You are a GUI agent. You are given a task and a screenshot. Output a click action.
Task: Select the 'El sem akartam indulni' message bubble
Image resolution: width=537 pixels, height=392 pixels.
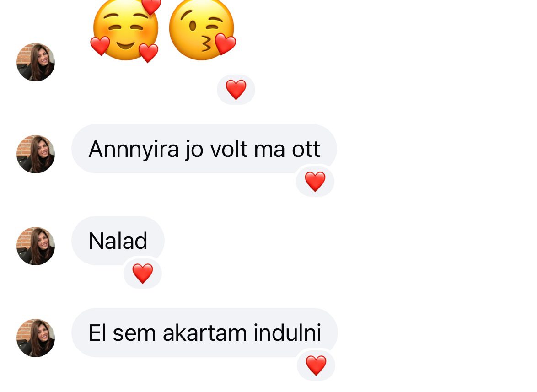pyautogui.click(x=204, y=333)
